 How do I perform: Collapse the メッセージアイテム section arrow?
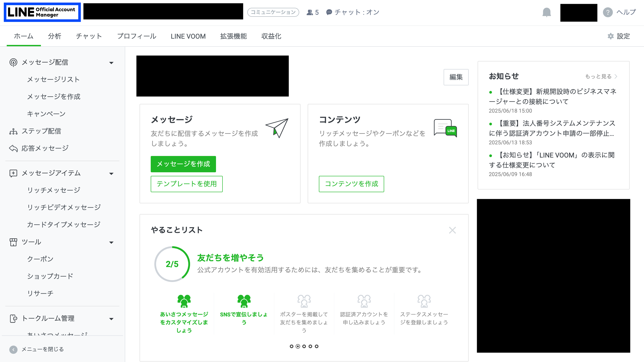pyautogui.click(x=111, y=174)
